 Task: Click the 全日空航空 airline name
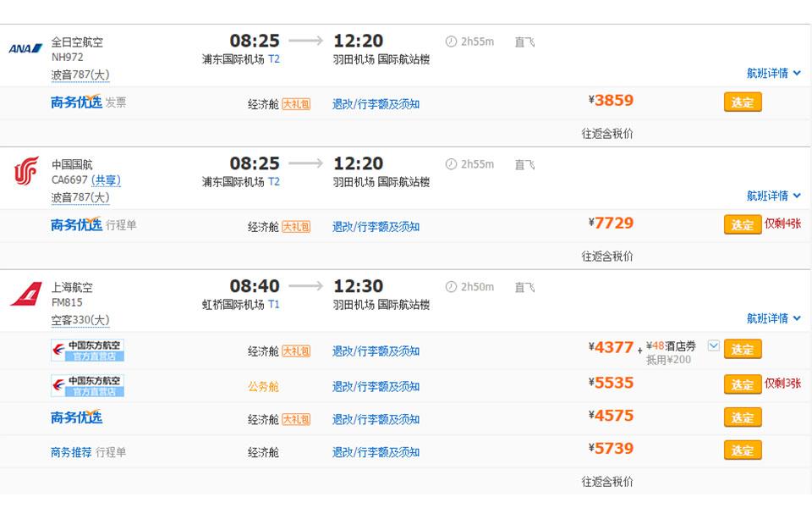(x=77, y=42)
